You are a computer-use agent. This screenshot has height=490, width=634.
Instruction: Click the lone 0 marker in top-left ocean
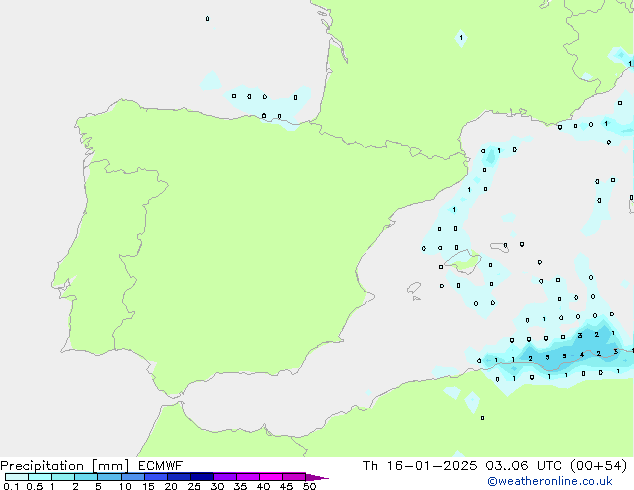pos(207,18)
